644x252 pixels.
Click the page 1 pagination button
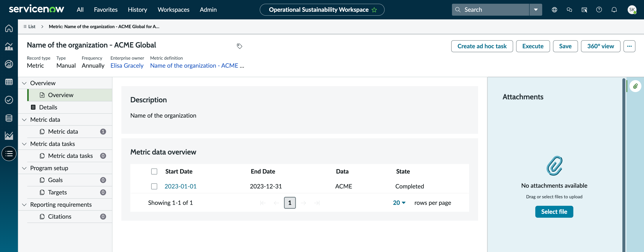[x=290, y=203]
